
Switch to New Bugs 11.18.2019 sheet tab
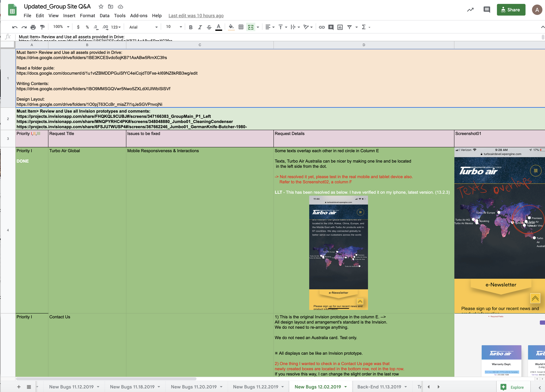click(132, 387)
